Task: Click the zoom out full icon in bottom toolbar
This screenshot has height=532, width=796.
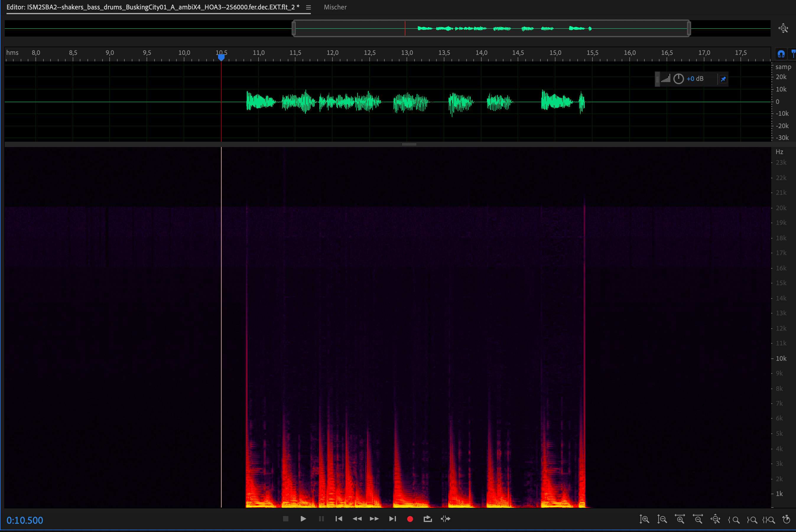Action: pos(716,519)
